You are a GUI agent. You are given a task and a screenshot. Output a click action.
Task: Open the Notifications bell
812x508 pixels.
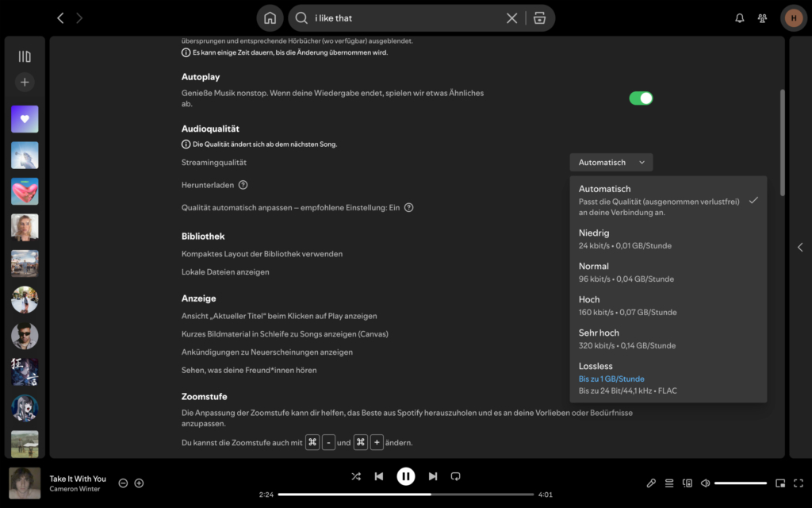point(738,17)
